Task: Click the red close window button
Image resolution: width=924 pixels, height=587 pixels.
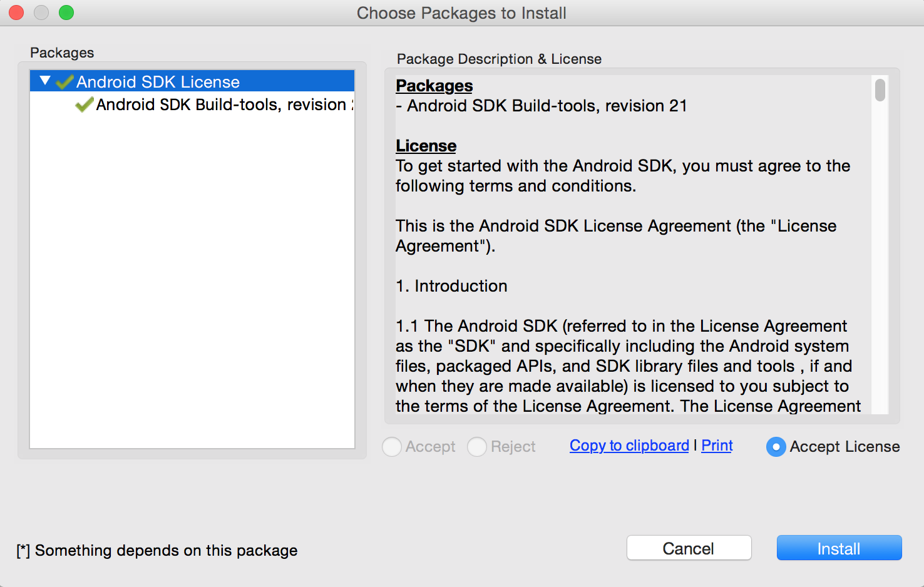Action: (15, 12)
